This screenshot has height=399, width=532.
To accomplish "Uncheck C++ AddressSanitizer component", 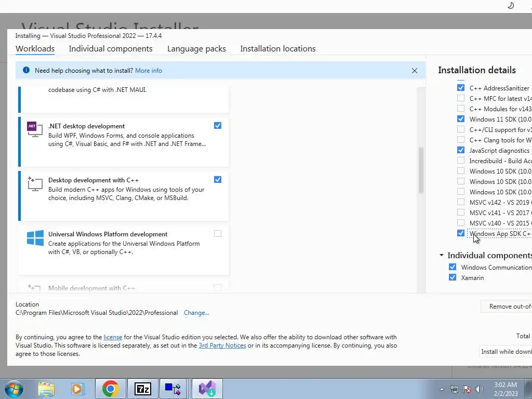I will pyautogui.click(x=461, y=87).
